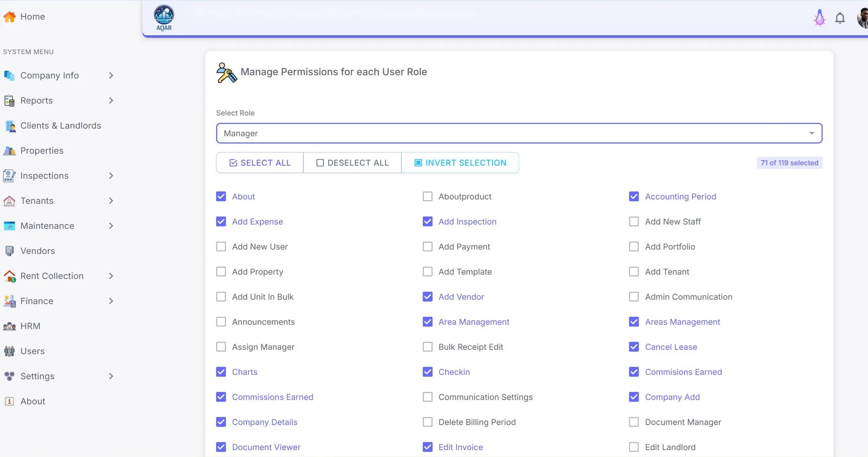This screenshot has width=868, height=457.
Task: Click the permissions keys icon beside title
Action: [x=227, y=72]
